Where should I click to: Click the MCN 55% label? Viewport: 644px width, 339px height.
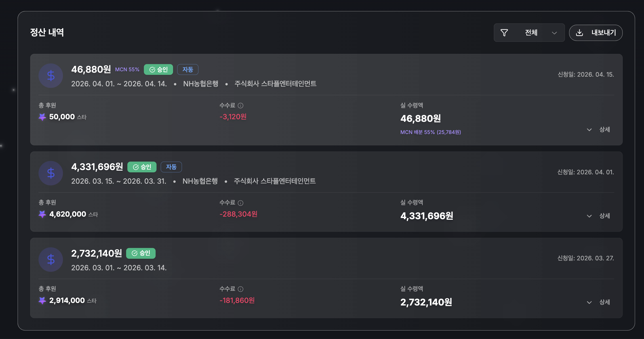click(x=127, y=70)
